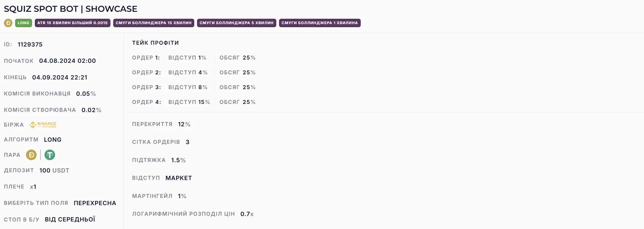644x229 pixels.
Task: Click the Dogecoin icon beside the LONG badge
Action: [x=8, y=23]
